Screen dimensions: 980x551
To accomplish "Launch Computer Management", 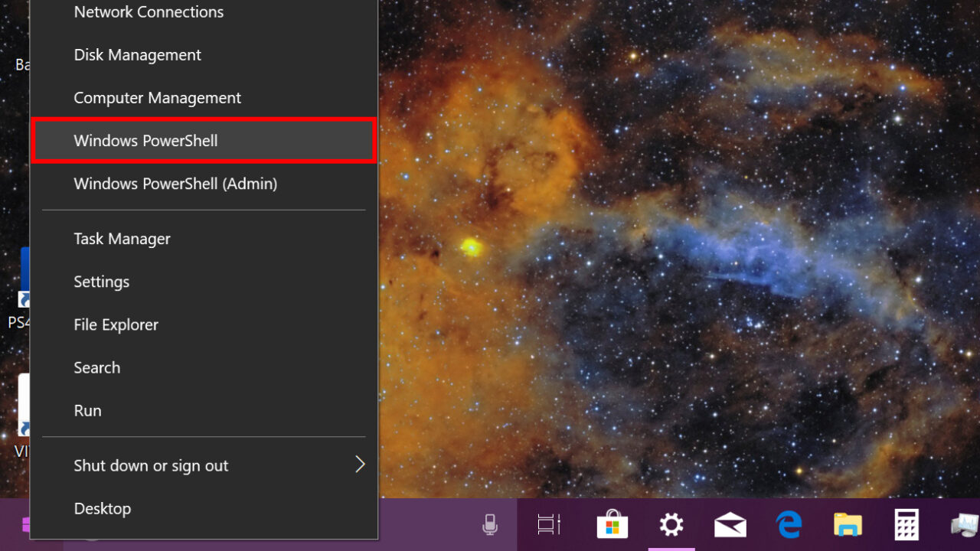I will [x=157, y=97].
